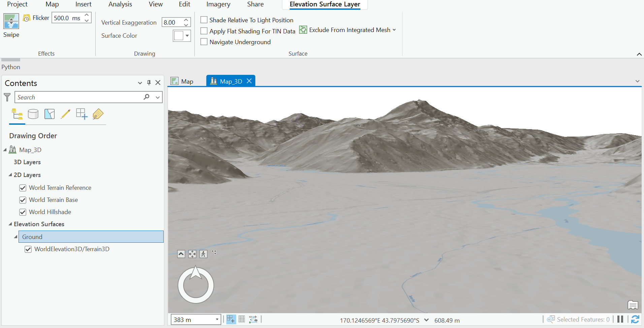Image resolution: width=644 pixels, height=328 pixels.
Task: Open the Imagery ribbon tab
Action: pos(218,4)
